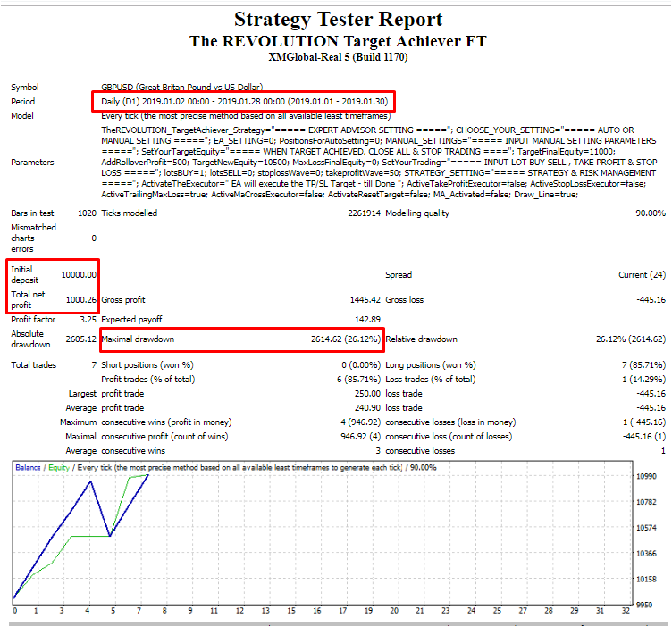Click the chart Y-axis label 10990
The image size is (672, 627).
(x=646, y=476)
